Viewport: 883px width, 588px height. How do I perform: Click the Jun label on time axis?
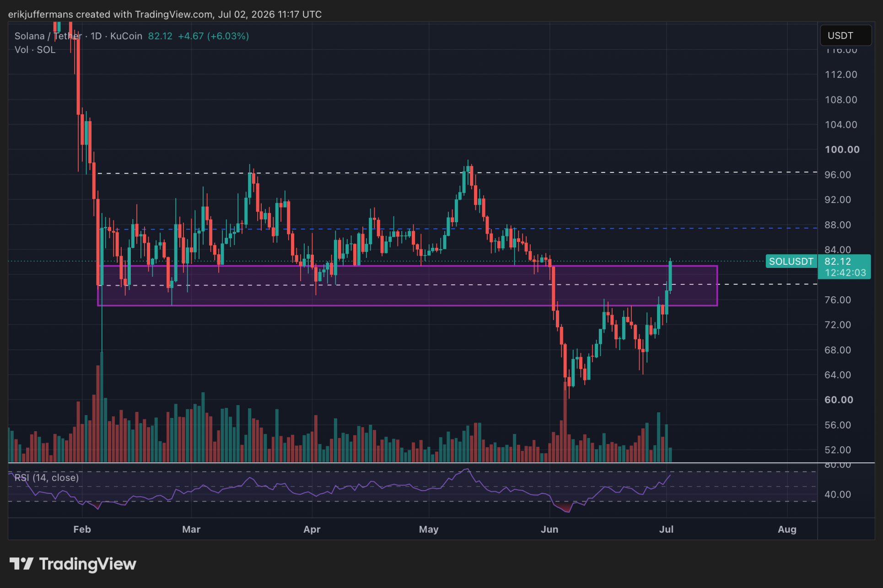click(549, 529)
